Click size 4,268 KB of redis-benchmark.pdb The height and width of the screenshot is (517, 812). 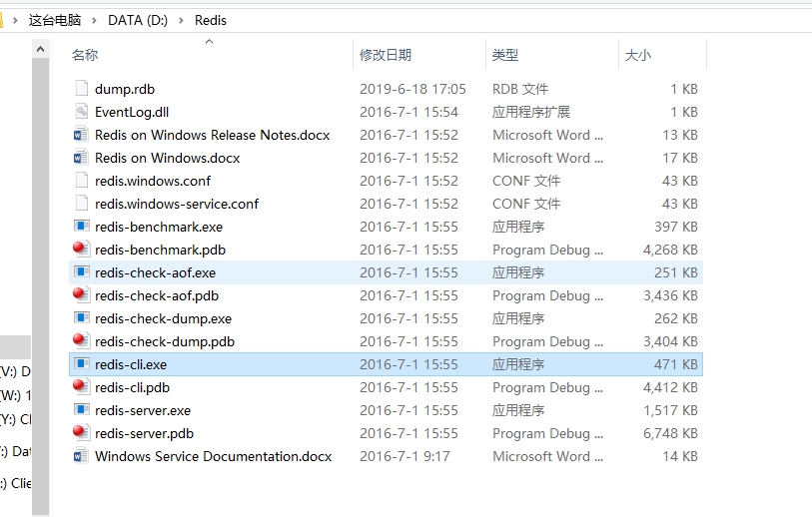(x=670, y=250)
